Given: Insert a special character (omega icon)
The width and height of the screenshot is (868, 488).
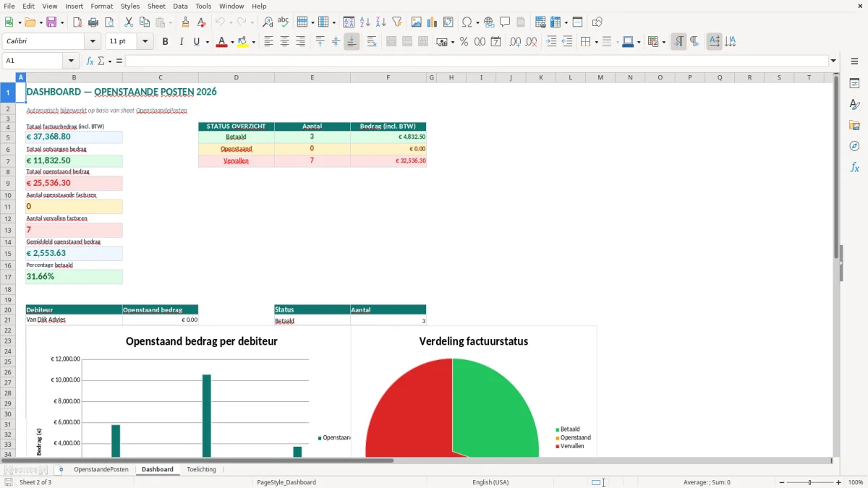Looking at the screenshot, I should [x=467, y=22].
